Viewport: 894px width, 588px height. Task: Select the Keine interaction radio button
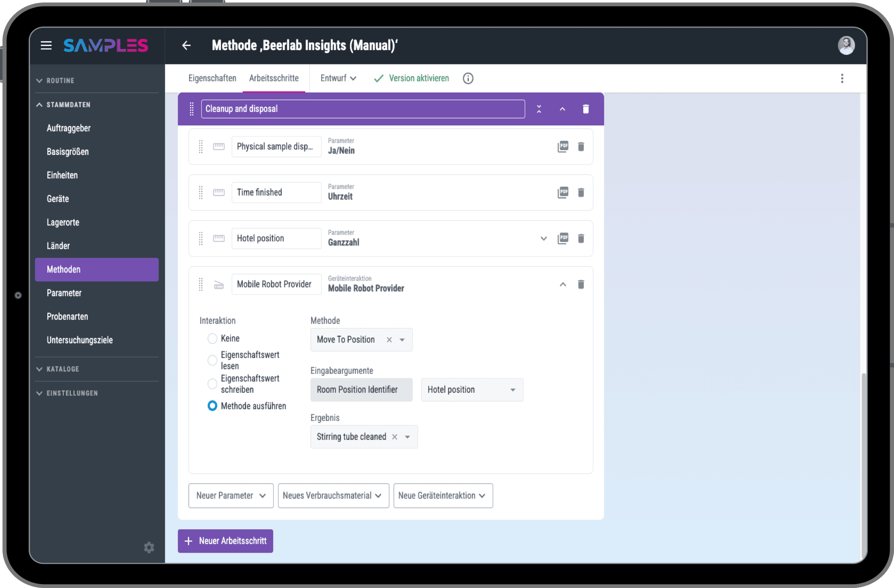click(x=212, y=338)
